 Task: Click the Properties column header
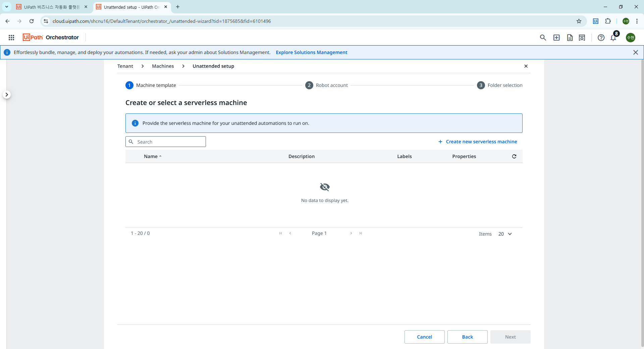464,156
